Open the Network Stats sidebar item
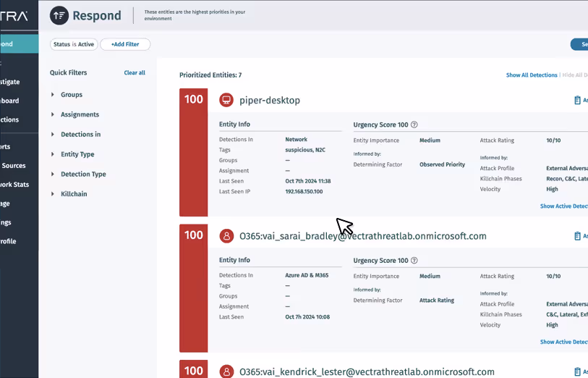This screenshot has width=588, height=378. pos(14,185)
